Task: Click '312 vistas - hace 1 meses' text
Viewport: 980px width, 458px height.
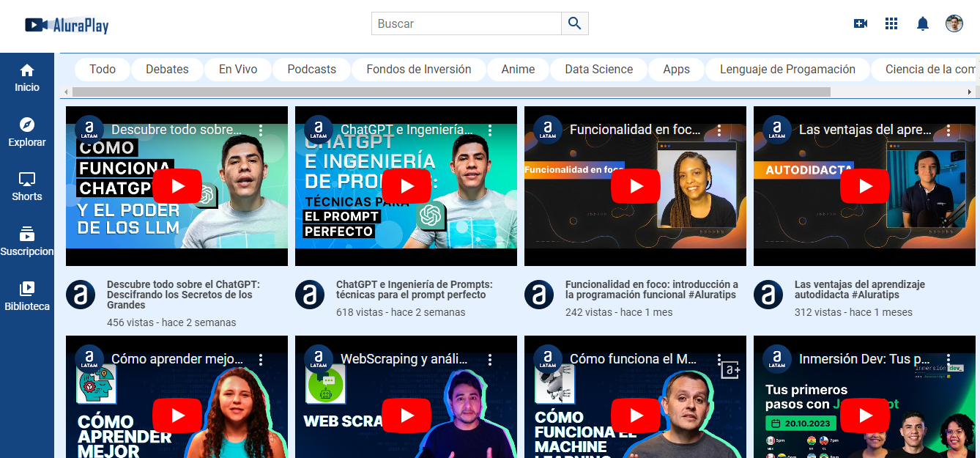Action: (853, 312)
